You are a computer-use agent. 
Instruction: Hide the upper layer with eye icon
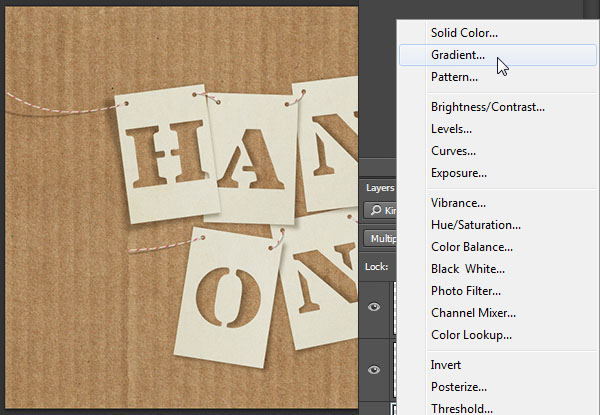375,307
